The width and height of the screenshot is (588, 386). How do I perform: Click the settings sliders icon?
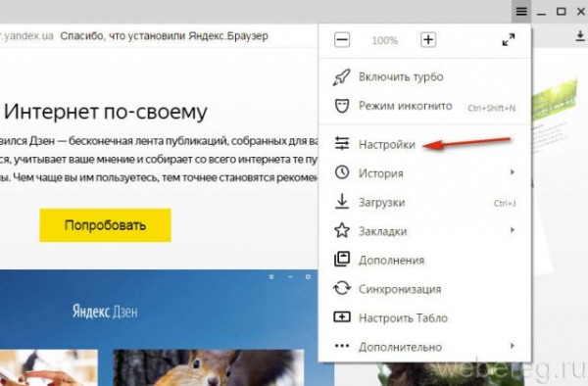pos(342,144)
